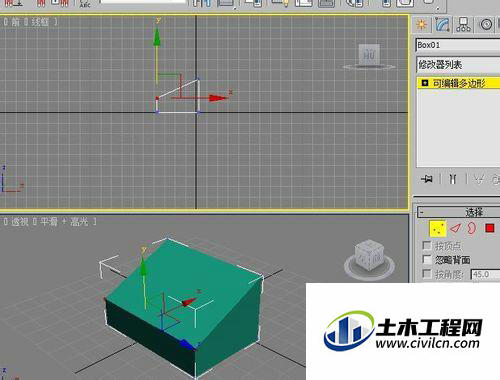Click the green Y-axis arrow in perspective view
Screen dimensions: 500x380
tap(144, 266)
